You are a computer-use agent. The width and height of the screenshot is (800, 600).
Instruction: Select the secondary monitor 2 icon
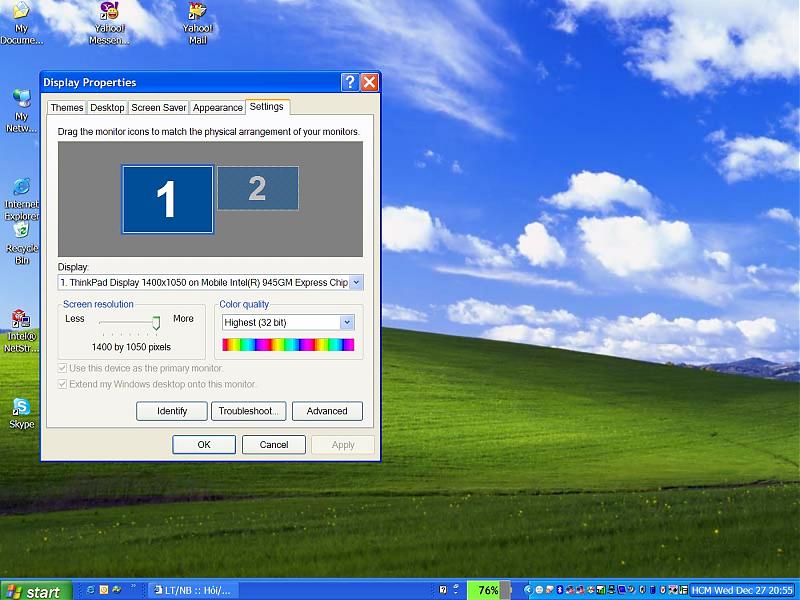[258, 188]
